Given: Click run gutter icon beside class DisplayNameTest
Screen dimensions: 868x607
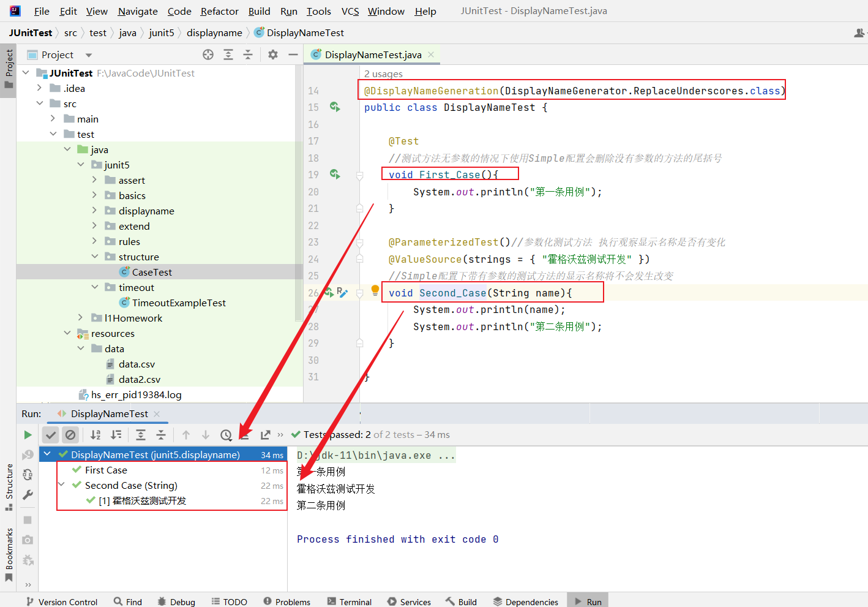Looking at the screenshot, I should coord(335,107).
